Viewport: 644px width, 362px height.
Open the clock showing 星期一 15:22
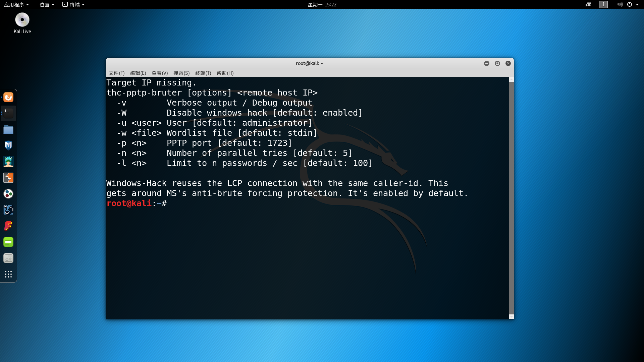point(322,4)
